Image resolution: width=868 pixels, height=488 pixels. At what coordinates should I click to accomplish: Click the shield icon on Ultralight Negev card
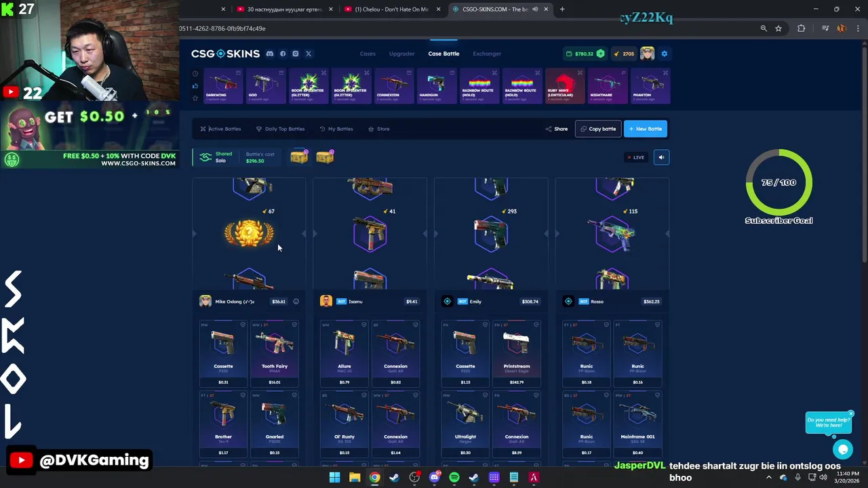[x=485, y=395]
